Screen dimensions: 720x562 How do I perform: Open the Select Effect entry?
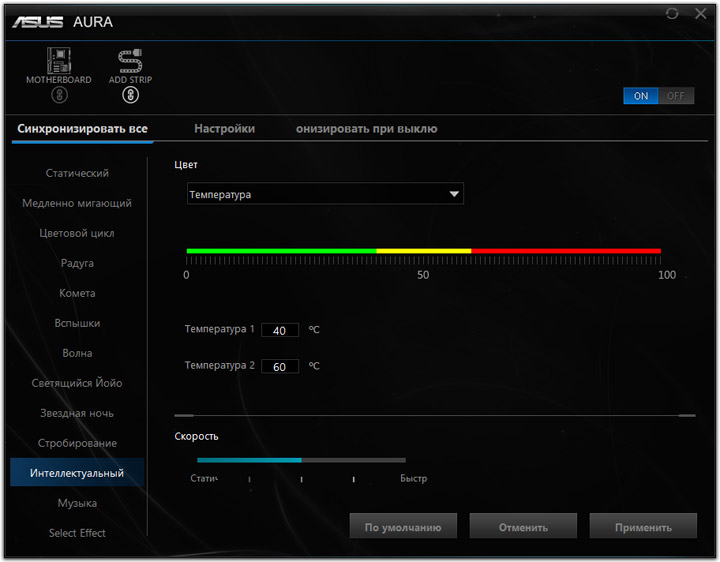click(77, 533)
